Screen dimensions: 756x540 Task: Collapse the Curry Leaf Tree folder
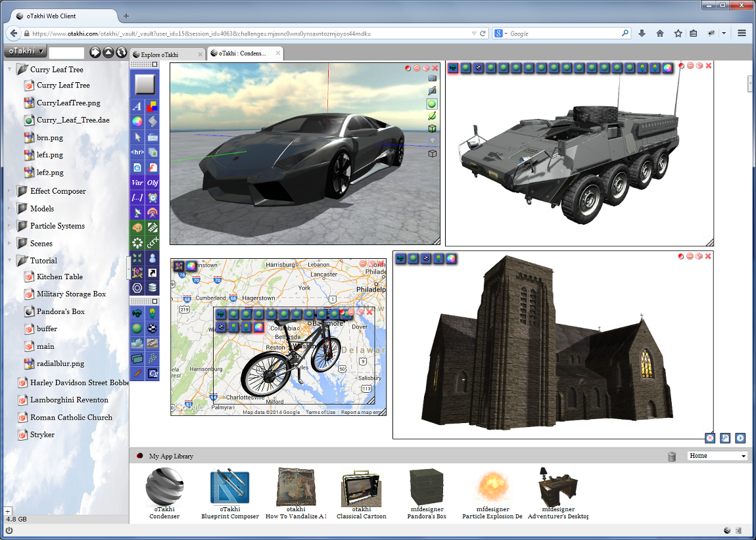[9, 70]
